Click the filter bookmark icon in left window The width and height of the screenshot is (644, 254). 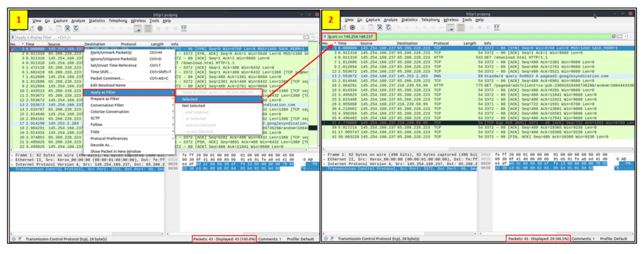(13, 38)
